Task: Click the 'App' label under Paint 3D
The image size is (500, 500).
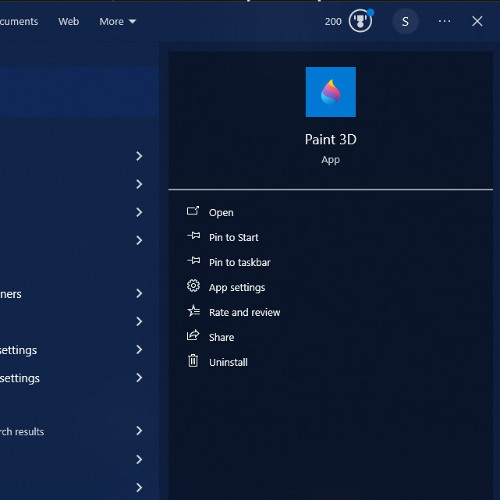Action: pos(330,160)
